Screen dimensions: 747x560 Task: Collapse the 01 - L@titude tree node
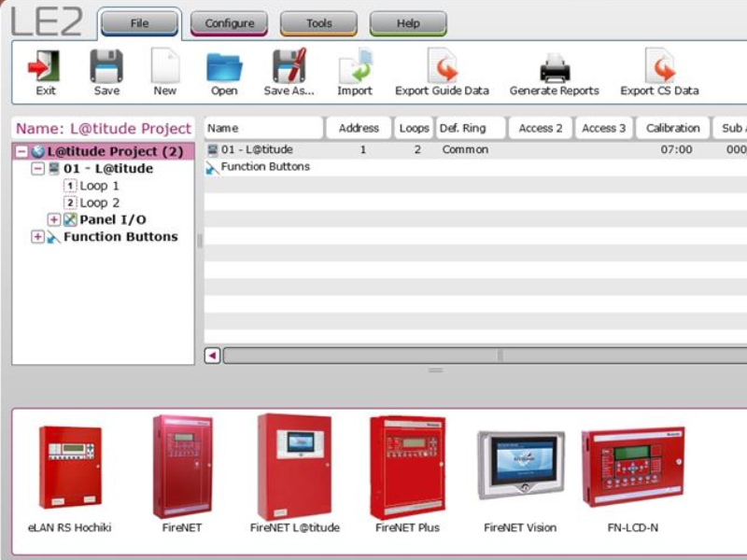pos(37,169)
